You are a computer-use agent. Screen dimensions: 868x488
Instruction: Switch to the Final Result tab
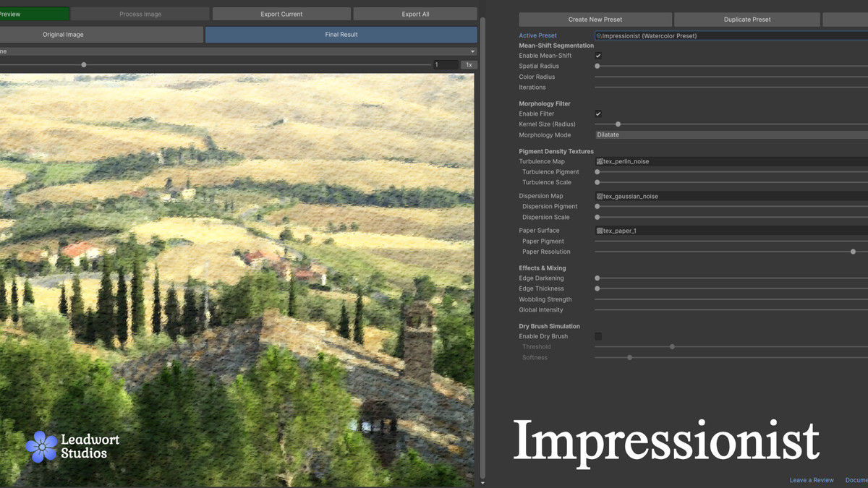pyautogui.click(x=341, y=35)
